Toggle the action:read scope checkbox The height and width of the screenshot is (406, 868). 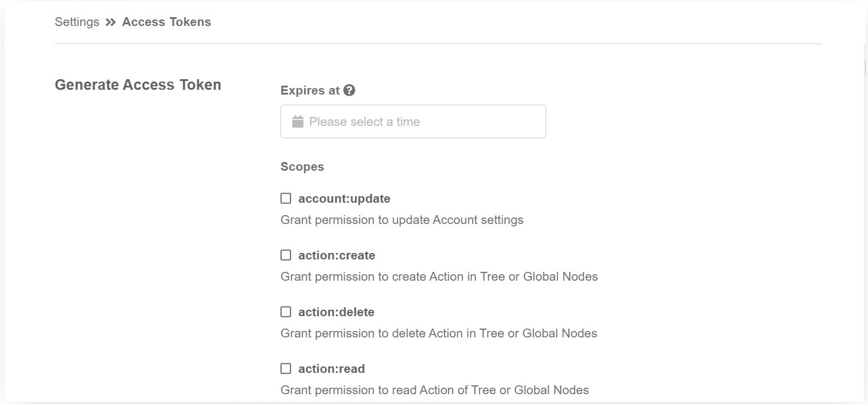pyautogui.click(x=286, y=369)
